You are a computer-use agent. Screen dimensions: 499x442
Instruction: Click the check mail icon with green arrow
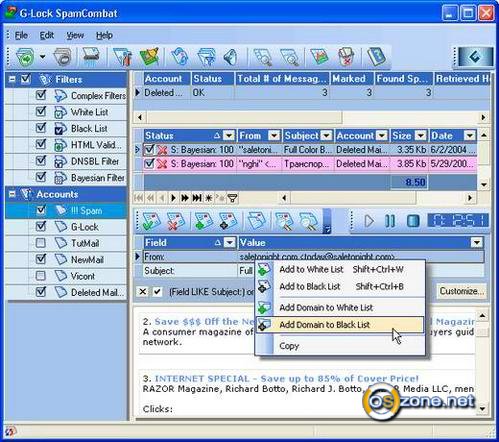tap(25, 57)
